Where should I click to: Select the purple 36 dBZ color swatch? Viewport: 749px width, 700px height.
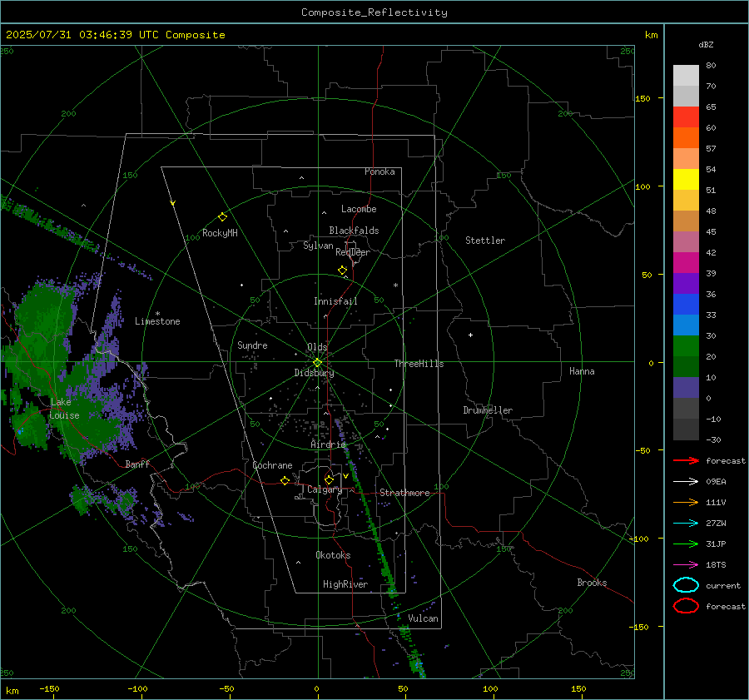point(686,283)
